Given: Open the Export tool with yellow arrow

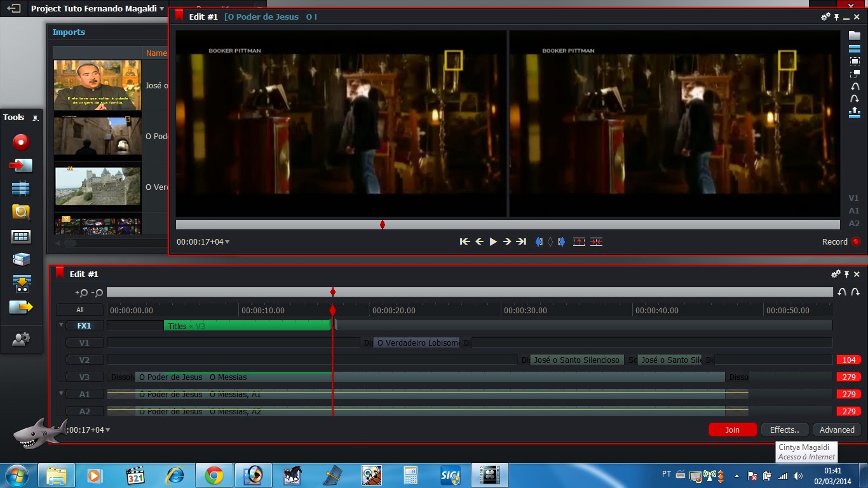Looking at the screenshot, I should click(x=21, y=307).
